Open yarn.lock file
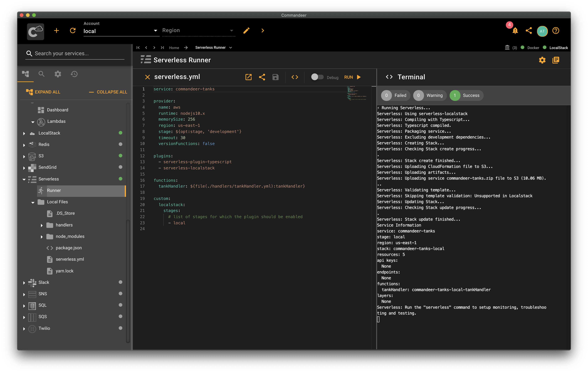The image size is (588, 373). tap(64, 271)
